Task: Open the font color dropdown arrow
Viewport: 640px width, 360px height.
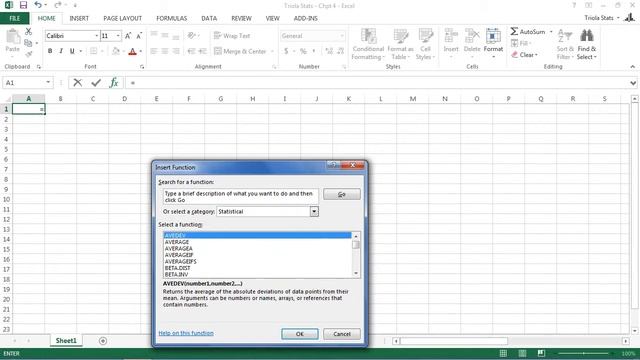Action: point(140,51)
